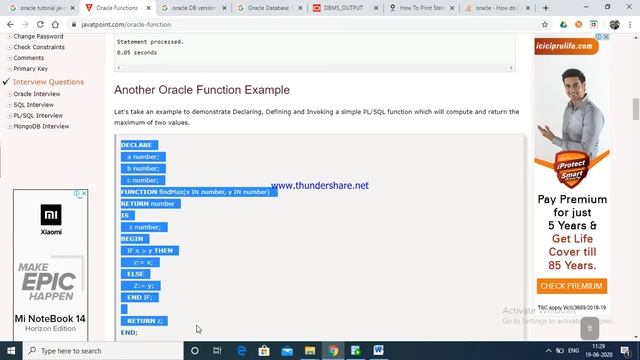Screen dimensions: 640x360
Task: Open Microsoft Word from taskbar
Action: (378, 351)
